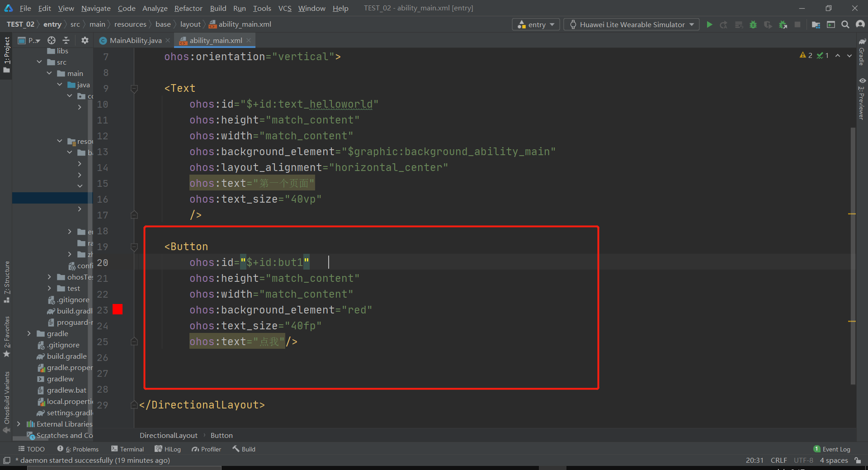Switch to MainAbility.java tab
Image resolution: width=868 pixels, height=470 pixels.
point(135,40)
